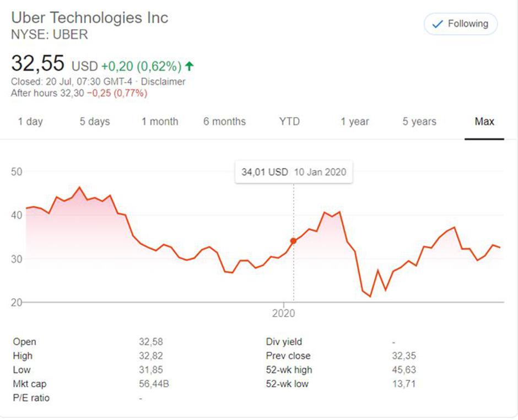Click the 34,01 USD chart tooltip
This screenshot has height=420, width=518.
[294, 172]
